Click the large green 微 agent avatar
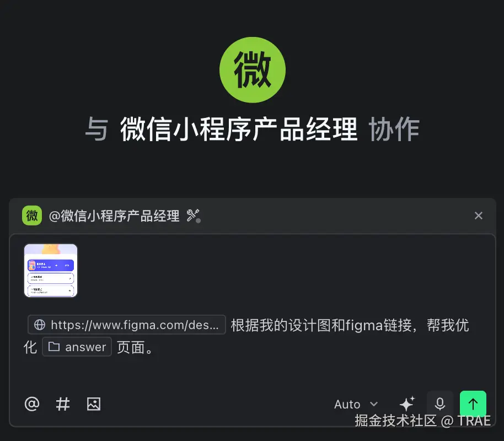Image resolution: width=504 pixels, height=441 pixels. point(253,70)
